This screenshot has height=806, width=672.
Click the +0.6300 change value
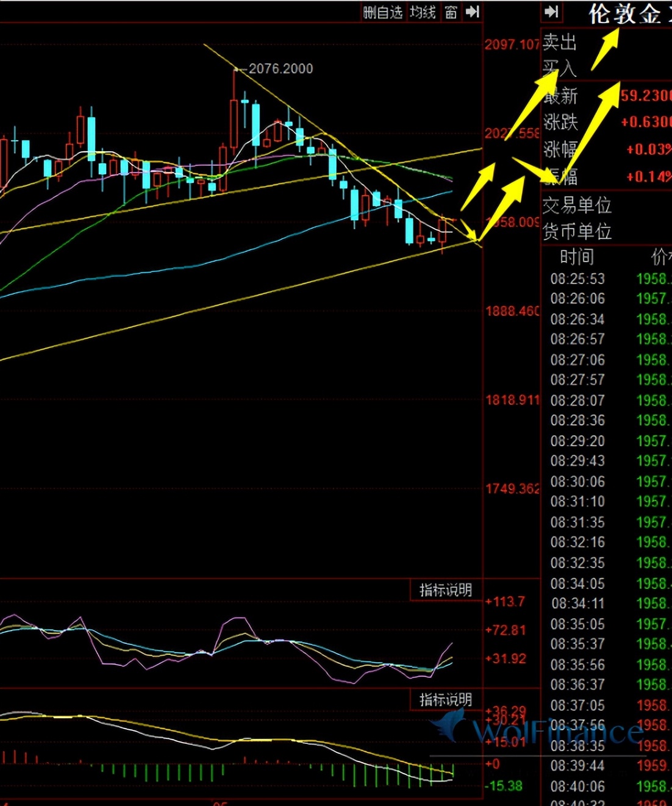click(646, 122)
